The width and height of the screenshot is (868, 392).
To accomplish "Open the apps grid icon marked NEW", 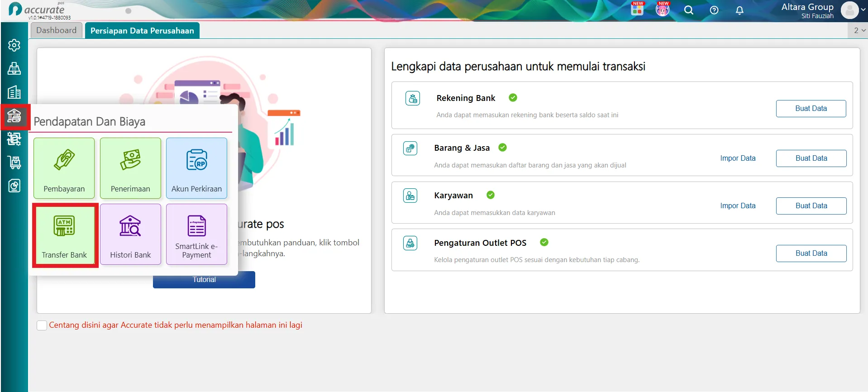I will (637, 9).
